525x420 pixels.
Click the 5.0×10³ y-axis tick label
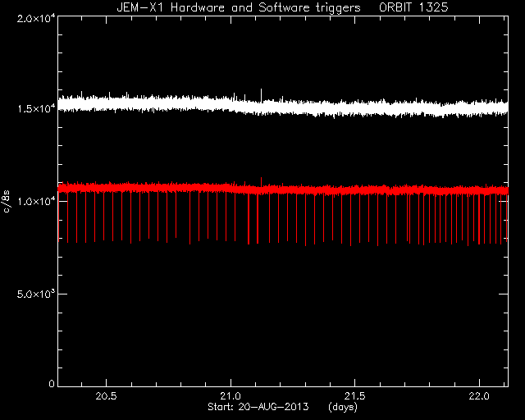36,294
